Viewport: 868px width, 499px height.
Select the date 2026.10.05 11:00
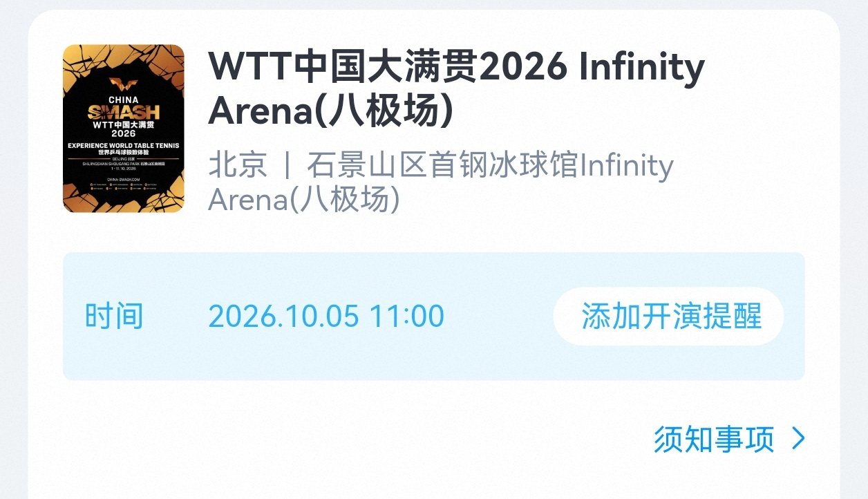pyautogui.click(x=325, y=317)
